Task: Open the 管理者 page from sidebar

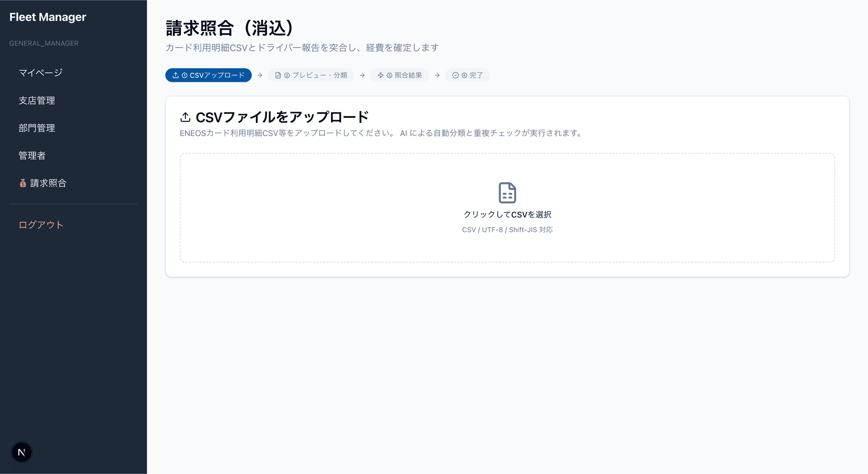Action: point(32,155)
